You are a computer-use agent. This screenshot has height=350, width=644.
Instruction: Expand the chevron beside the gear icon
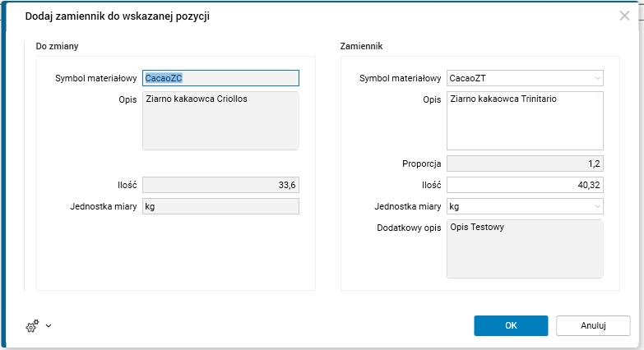(x=49, y=326)
